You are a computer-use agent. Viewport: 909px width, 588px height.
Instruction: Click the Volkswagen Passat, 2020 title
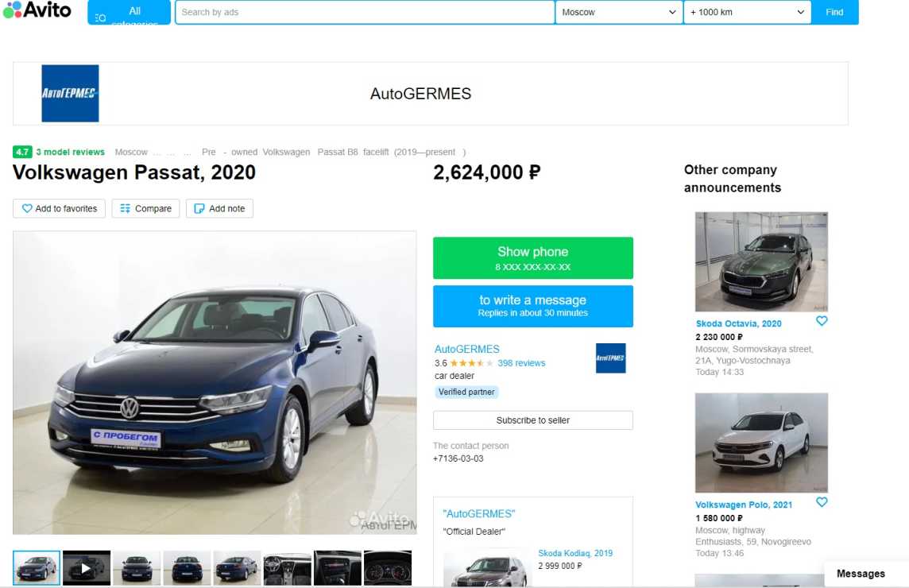134,172
